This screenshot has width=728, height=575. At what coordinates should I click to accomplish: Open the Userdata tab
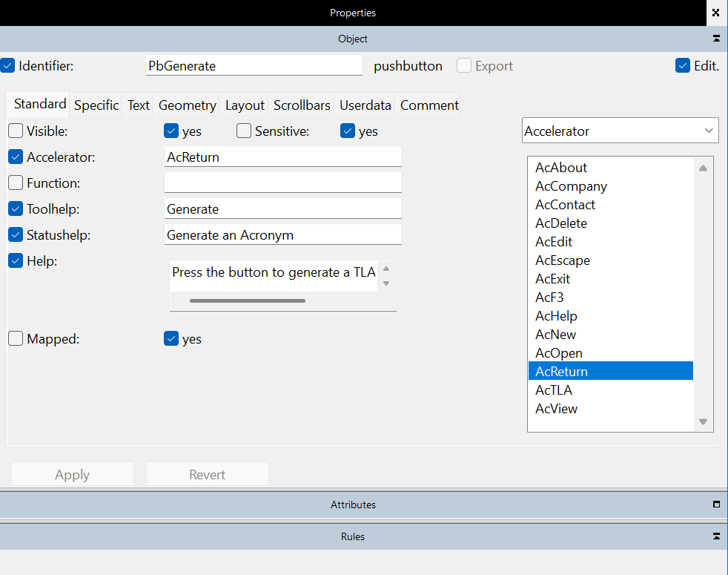click(364, 105)
